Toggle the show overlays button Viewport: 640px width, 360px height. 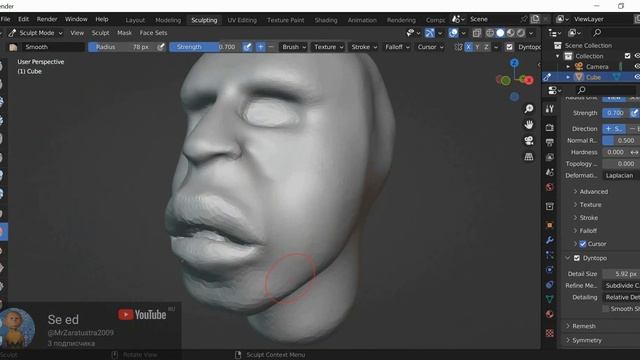coord(453,33)
